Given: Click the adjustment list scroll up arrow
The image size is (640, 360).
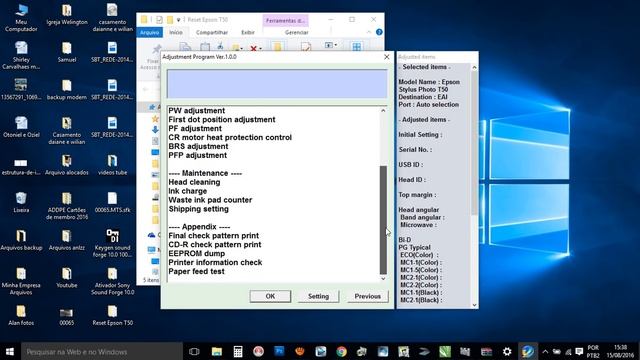Looking at the screenshot, I should tap(383, 111).
